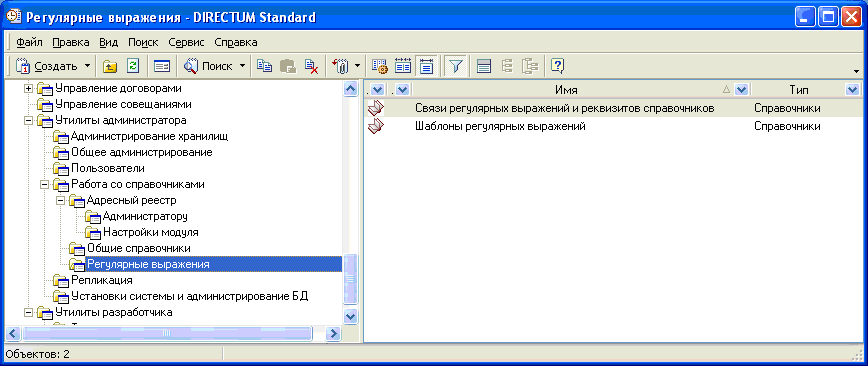Screen dimensions: 868x366
Task: Select Шаблоны регулярных выражений row
Action: point(500,126)
